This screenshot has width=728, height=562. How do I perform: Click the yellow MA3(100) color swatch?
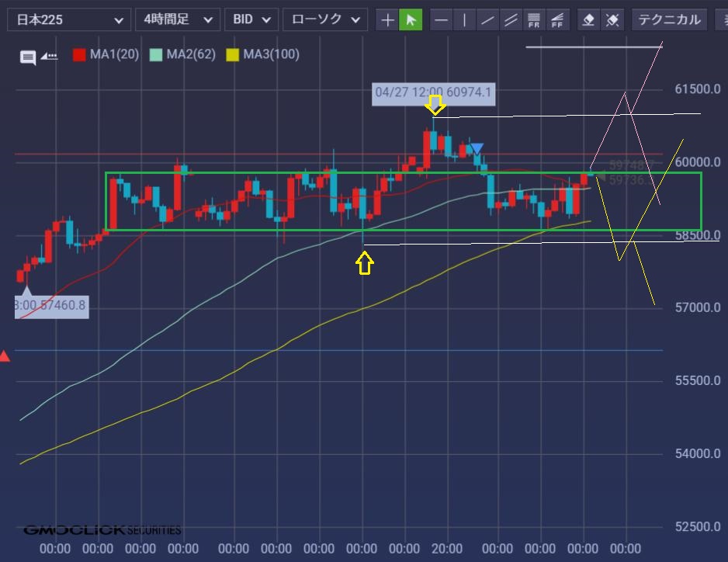[232, 54]
